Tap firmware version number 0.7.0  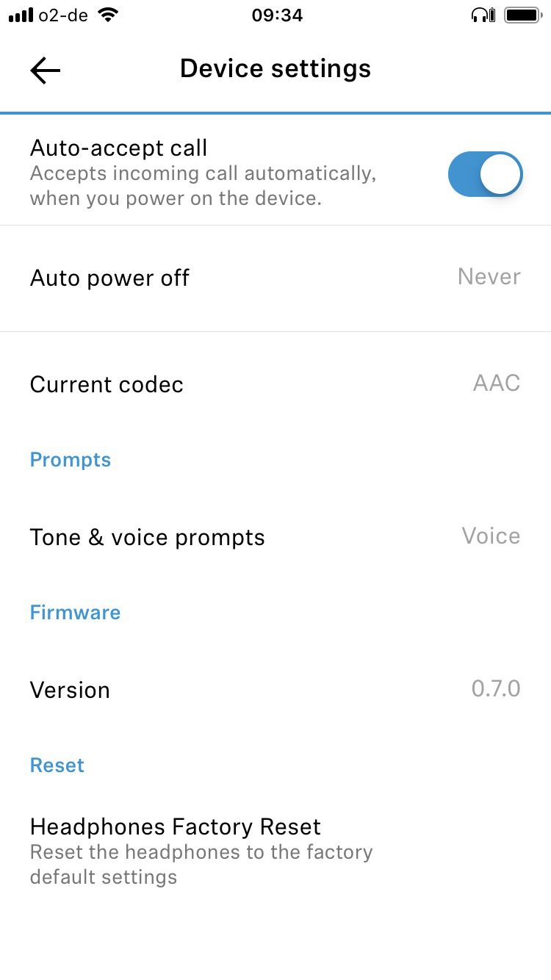[495, 688]
